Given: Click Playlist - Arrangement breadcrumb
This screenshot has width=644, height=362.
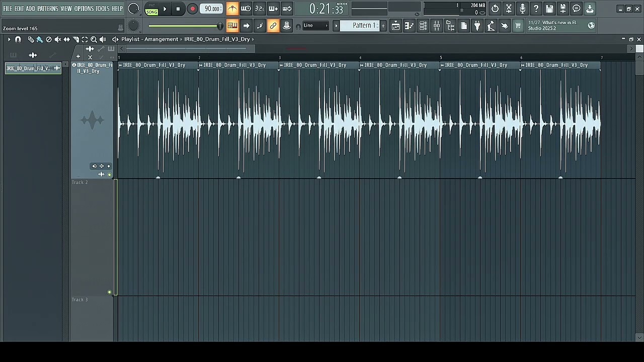Looking at the screenshot, I should [149, 39].
